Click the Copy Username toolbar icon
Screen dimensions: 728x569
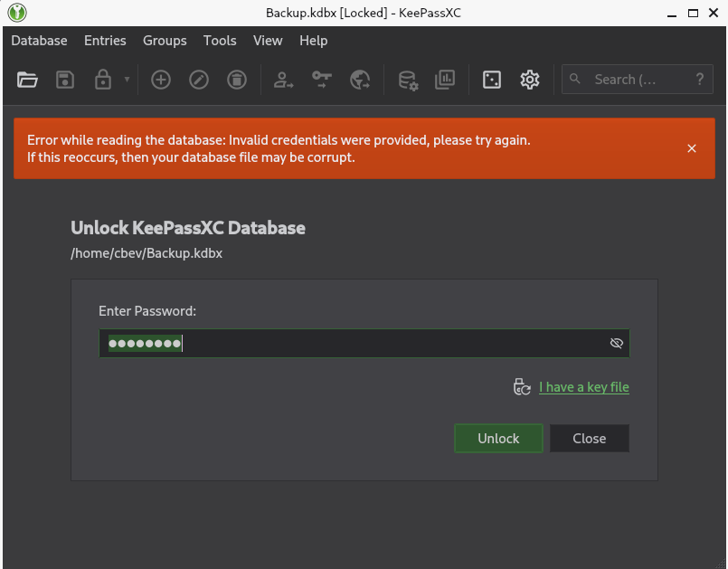tap(284, 80)
